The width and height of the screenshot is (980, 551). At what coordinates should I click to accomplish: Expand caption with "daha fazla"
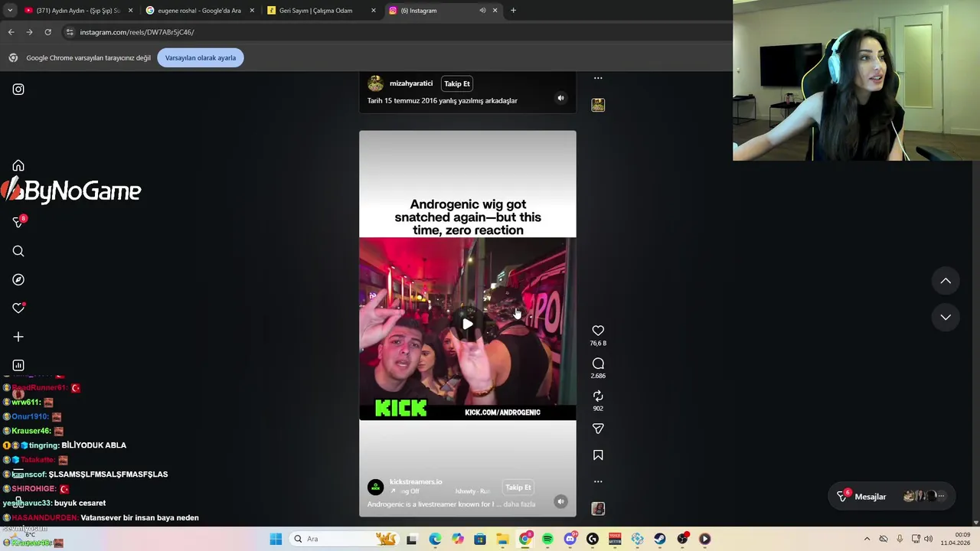pos(519,504)
